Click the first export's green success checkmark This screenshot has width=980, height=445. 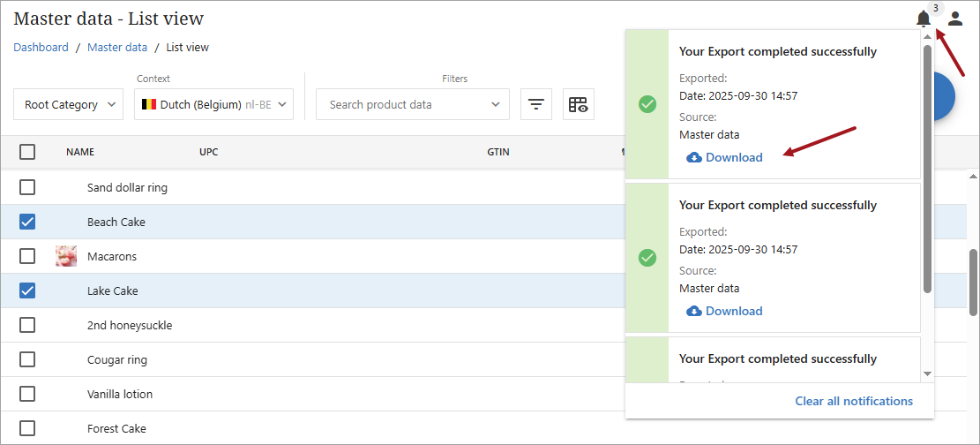(x=647, y=104)
